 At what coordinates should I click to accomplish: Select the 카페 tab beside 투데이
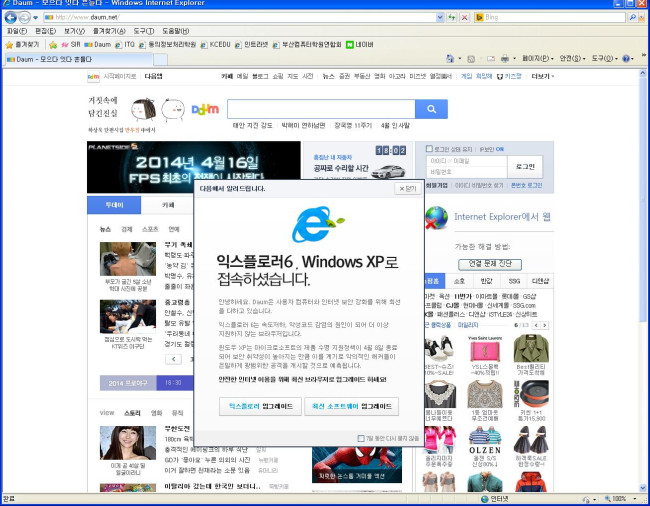168,205
